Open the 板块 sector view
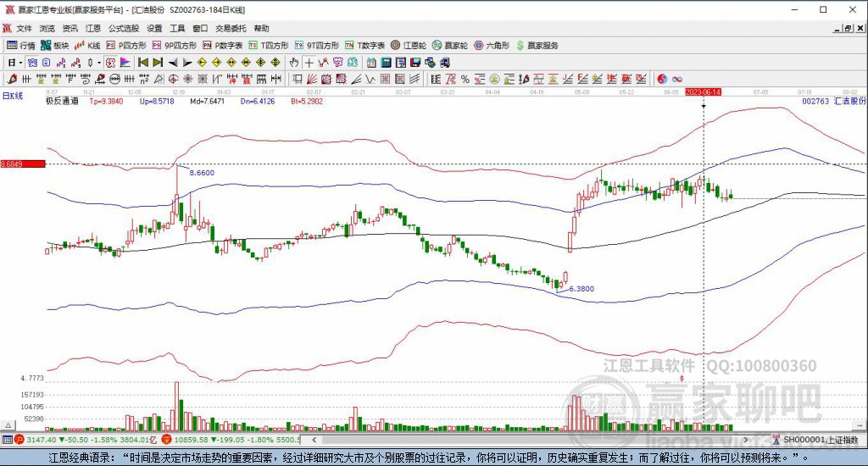 point(55,46)
